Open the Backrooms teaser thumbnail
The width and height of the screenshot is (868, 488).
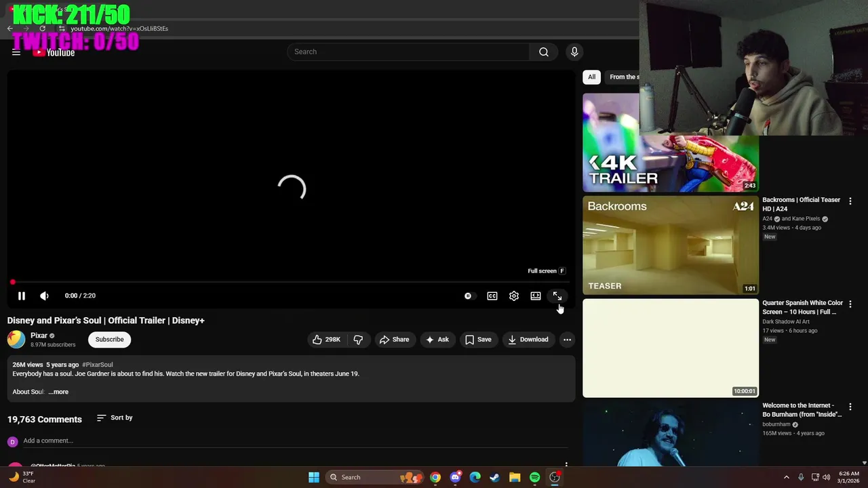[x=670, y=245]
